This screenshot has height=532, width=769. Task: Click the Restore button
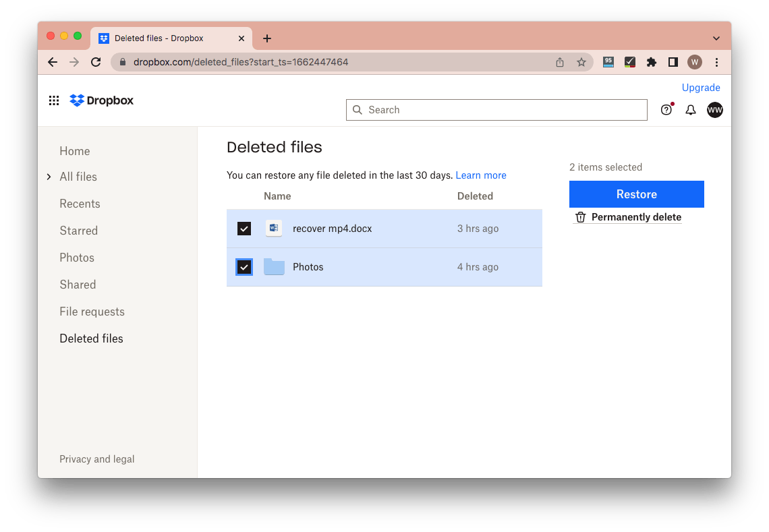636,194
